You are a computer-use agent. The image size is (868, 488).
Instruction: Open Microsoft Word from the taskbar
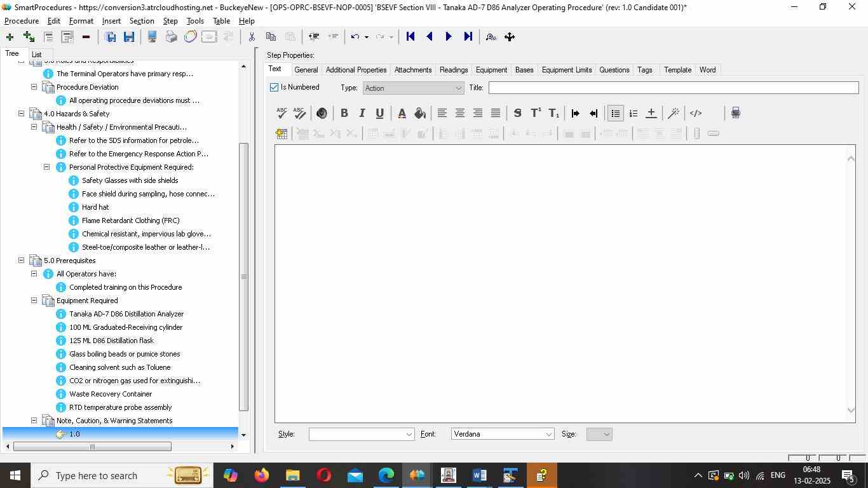tap(480, 475)
